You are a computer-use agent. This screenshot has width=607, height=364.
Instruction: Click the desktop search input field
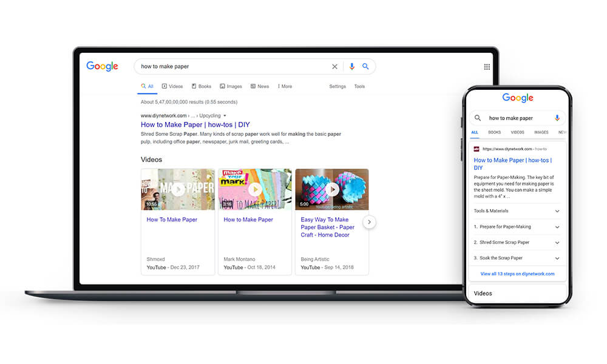click(231, 67)
